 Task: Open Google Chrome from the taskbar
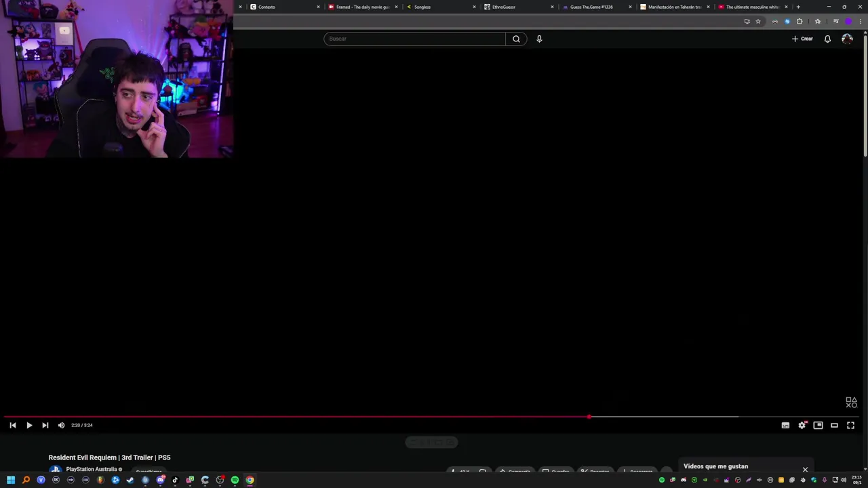250,480
